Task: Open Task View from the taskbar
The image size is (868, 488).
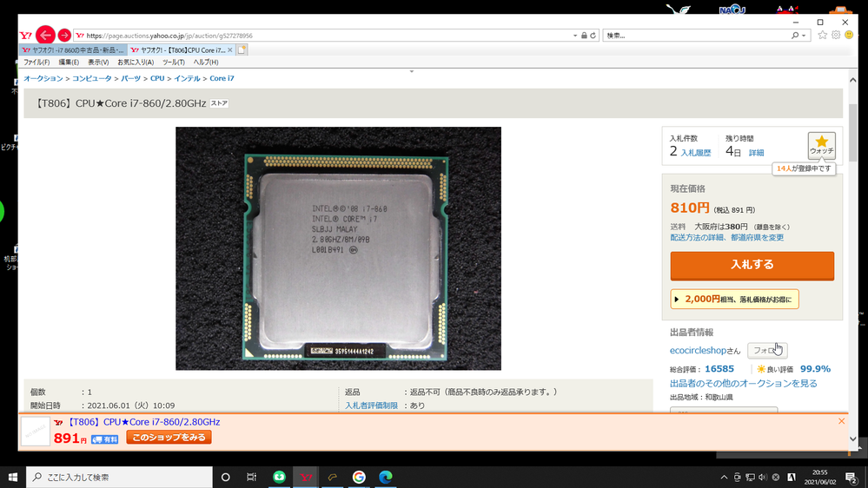Action: (x=251, y=477)
